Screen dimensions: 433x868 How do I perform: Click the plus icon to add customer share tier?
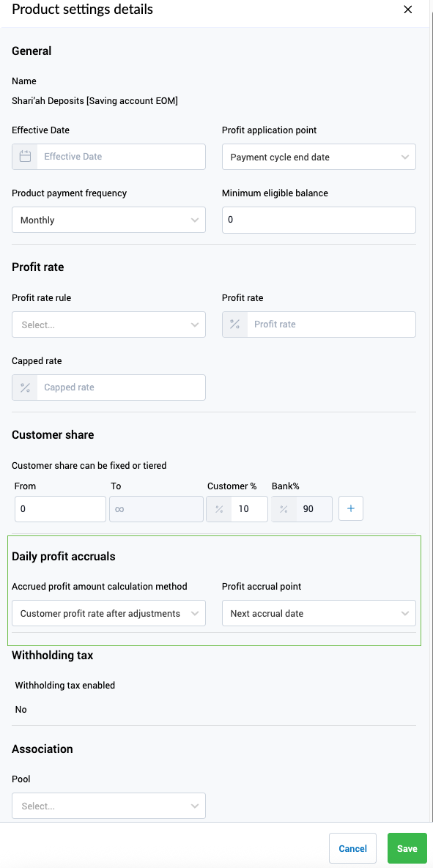[x=350, y=508]
